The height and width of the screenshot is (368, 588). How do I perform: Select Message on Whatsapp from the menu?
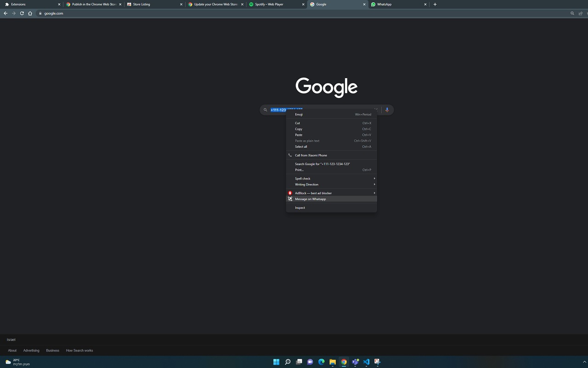click(x=311, y=199)
